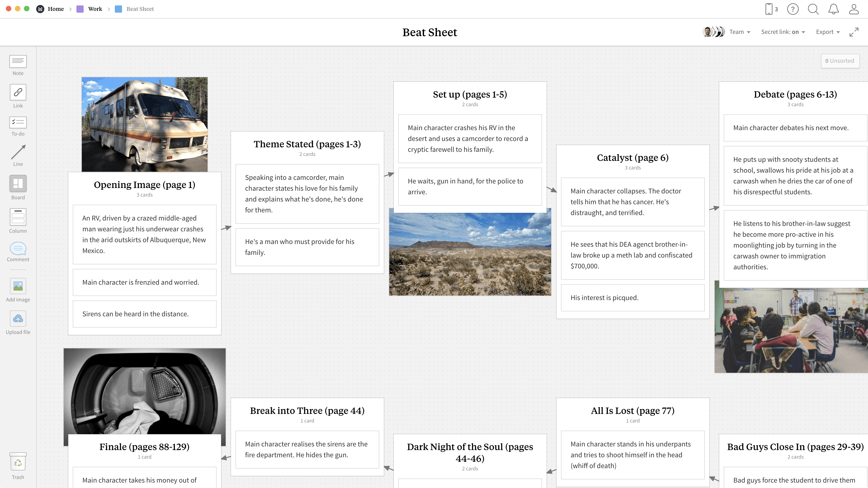Open the Team sharing dropdown

click(x=740, y=32)
